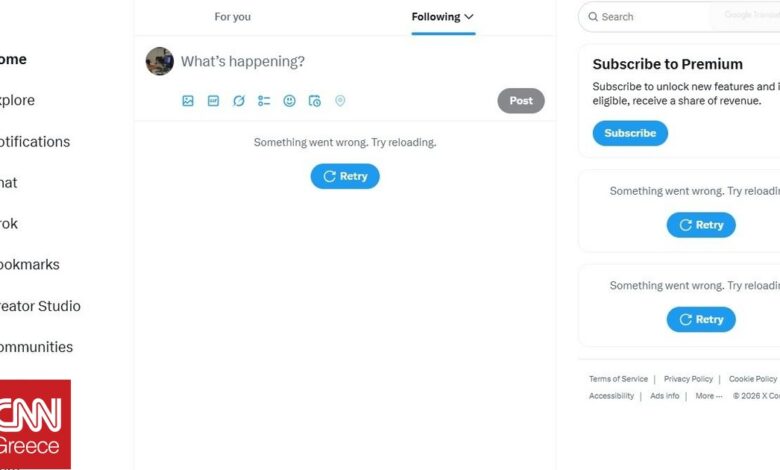This screenshot has width=780, height=470.
Task: Open the Privacy Policy link
Action: [x=688, y=379]
